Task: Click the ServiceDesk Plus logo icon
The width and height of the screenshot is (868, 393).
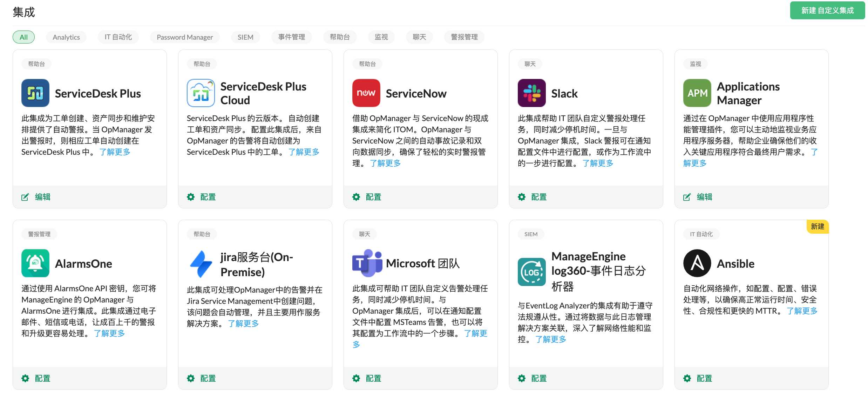Action: coord(35,93)
